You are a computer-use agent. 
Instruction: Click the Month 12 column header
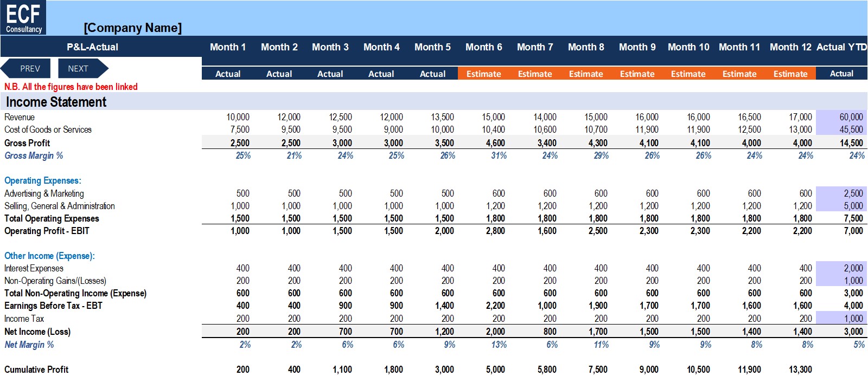click(790, 47)
